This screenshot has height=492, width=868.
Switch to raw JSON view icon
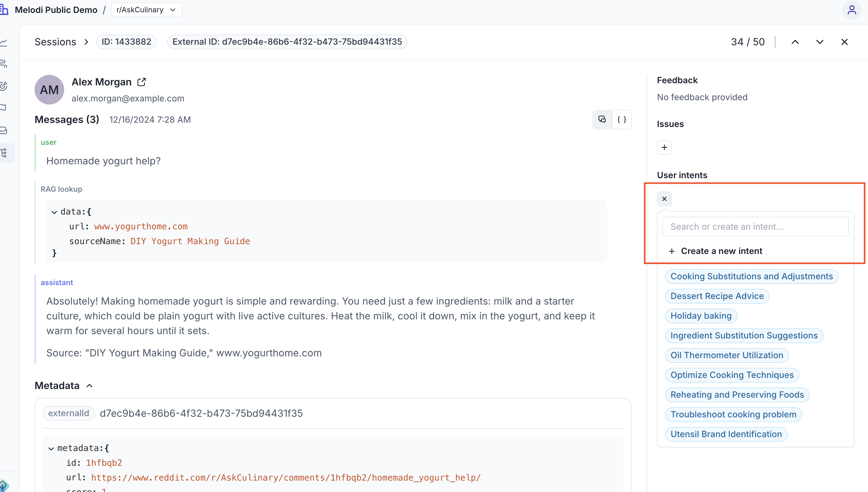tap(622, 119)
